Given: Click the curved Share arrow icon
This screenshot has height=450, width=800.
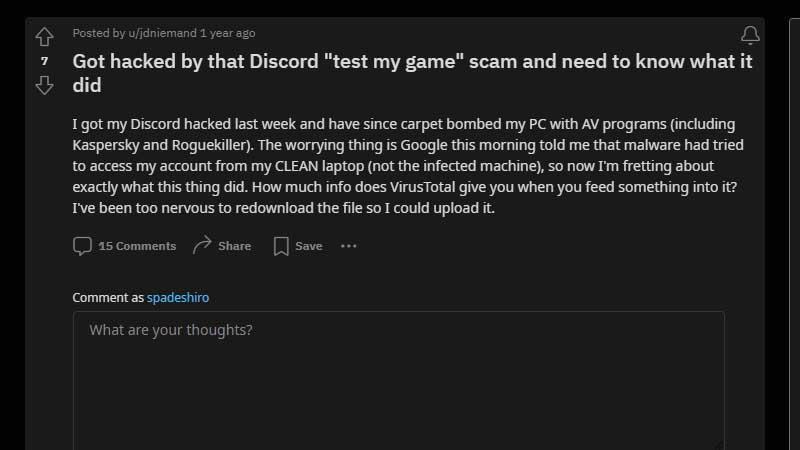Looking at the screenshot, I should [202, 245].
